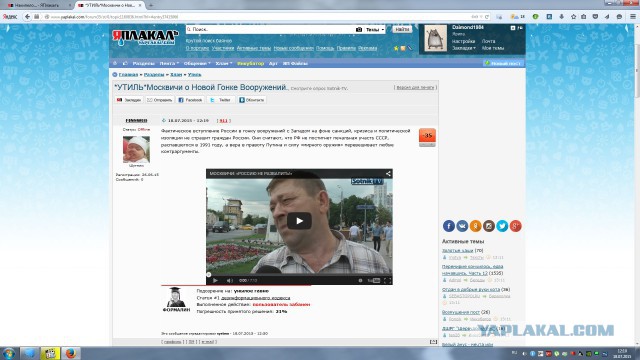Open the 'Темы' search scope dropdown

tap(375, 29)
